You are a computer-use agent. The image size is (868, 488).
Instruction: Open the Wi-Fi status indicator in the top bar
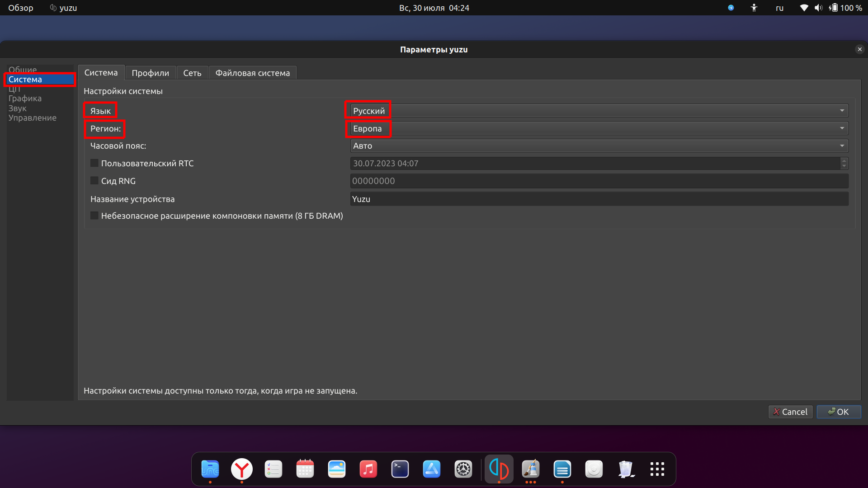click(x=804, y=8)
